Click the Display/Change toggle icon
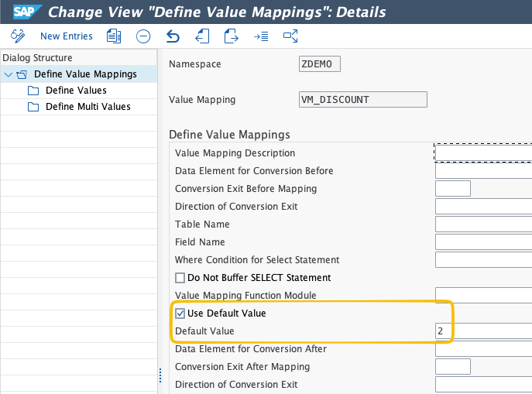Viewport: 532px width, 394px height. pos(18,36)
